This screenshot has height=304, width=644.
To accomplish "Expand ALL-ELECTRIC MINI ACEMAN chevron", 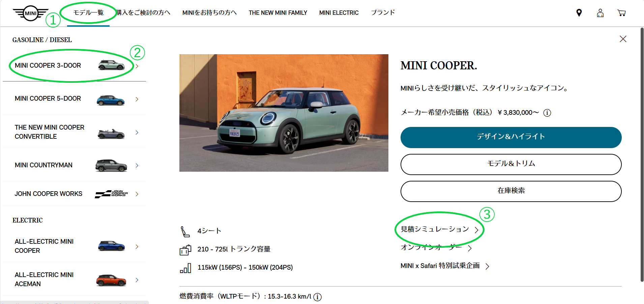I will click(137, 280).
